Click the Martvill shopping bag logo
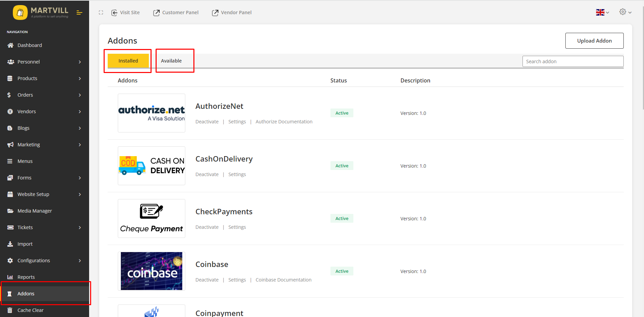This screenshot has height=317, width=644. coord(20,13)
